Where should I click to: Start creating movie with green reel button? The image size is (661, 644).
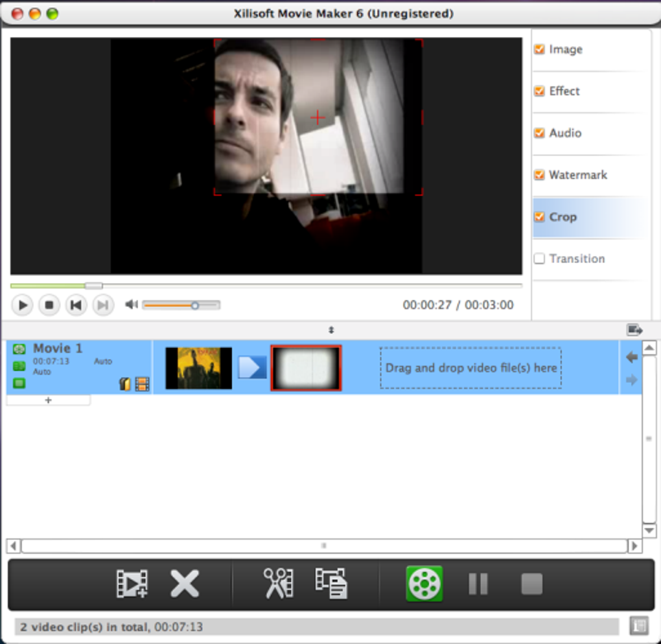(424, 584)
